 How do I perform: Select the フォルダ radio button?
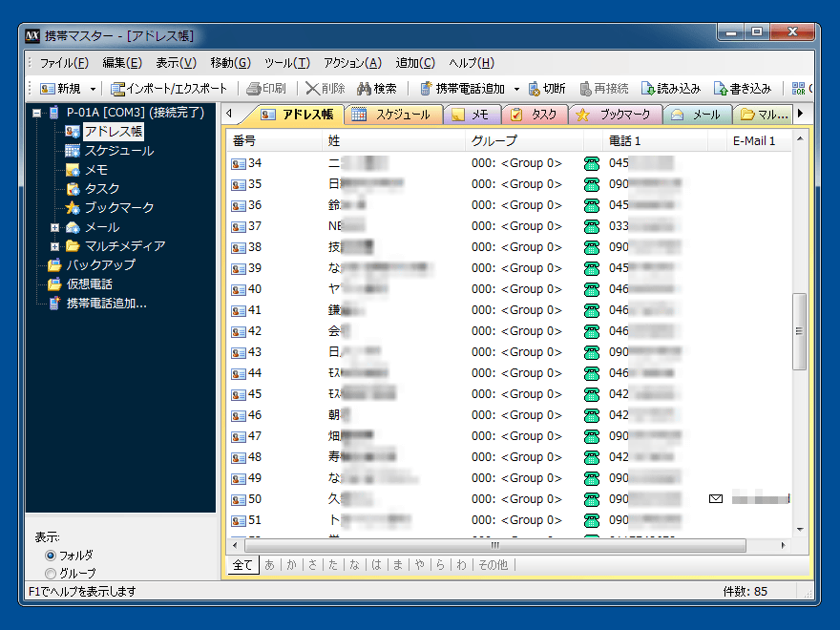[x=51, y=556]
